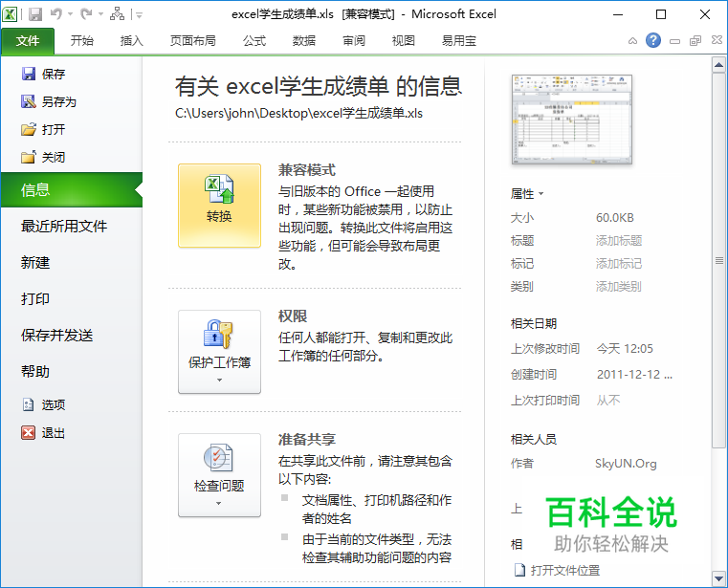This screenshot has height=588, width=728.
Task: Open the 保护工作簿 dropdown button
Action: click(219, 352)
